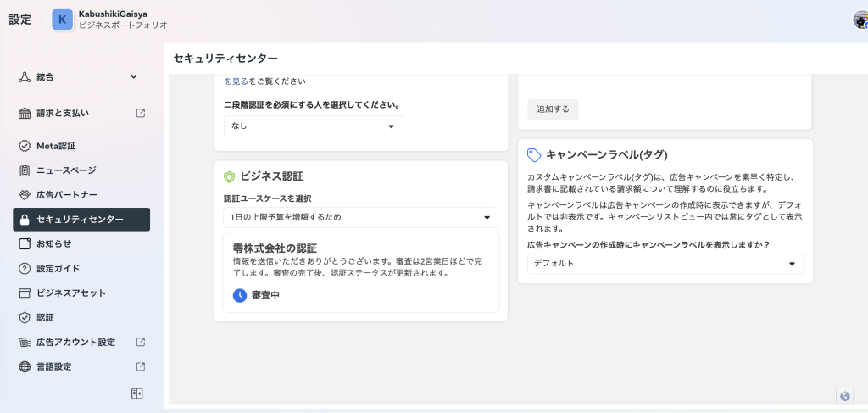The height and width of the screenshot is (413, 868).
Task: Expand the 統合 section chevron
Action: coord(133,77)
